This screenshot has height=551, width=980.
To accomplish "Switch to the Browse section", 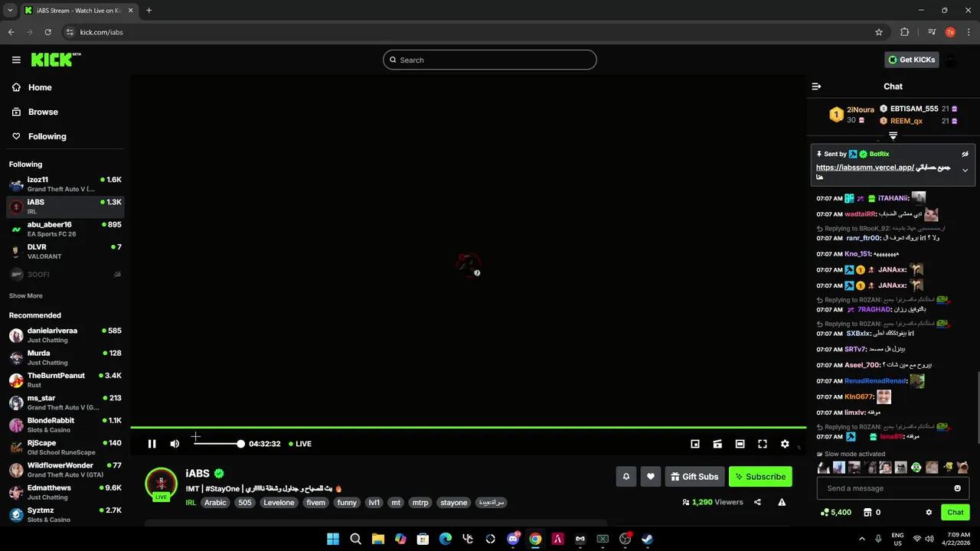I will (43, 112).
